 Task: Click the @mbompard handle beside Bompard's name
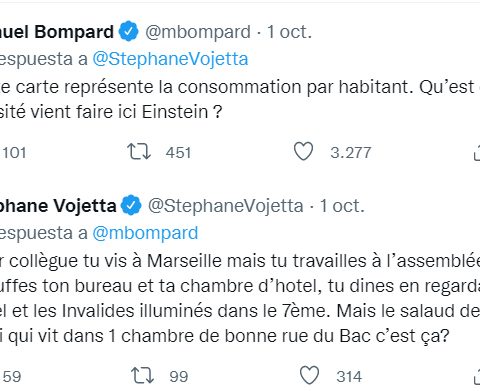pyautogui.click(x=198, y=32)
